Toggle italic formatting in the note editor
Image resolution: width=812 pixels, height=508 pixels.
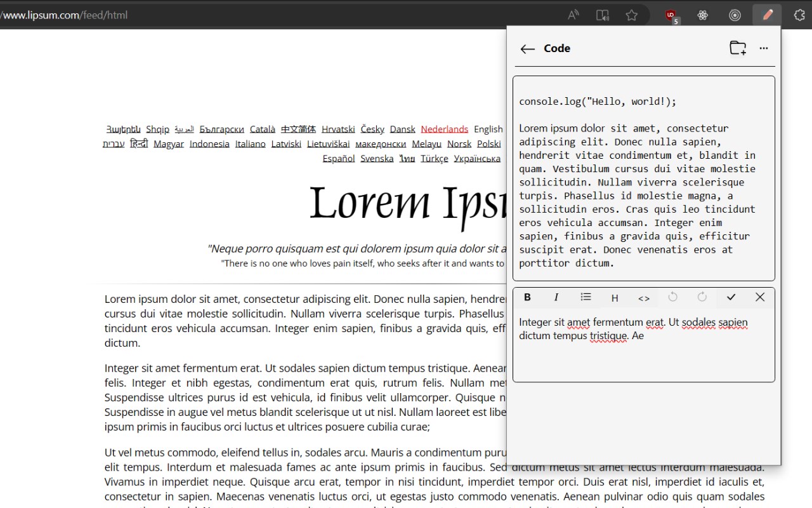click(x=556, y=297)
